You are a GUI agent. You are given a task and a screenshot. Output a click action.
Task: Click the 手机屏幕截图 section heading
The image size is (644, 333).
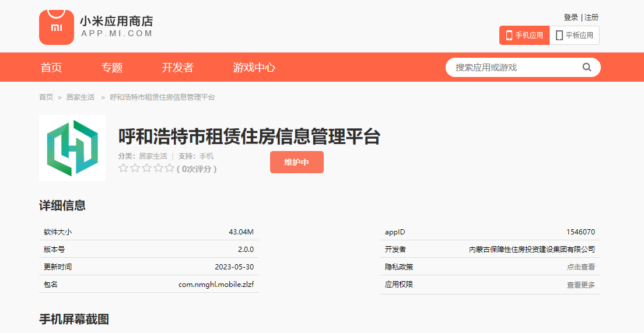tap(74, 319)
